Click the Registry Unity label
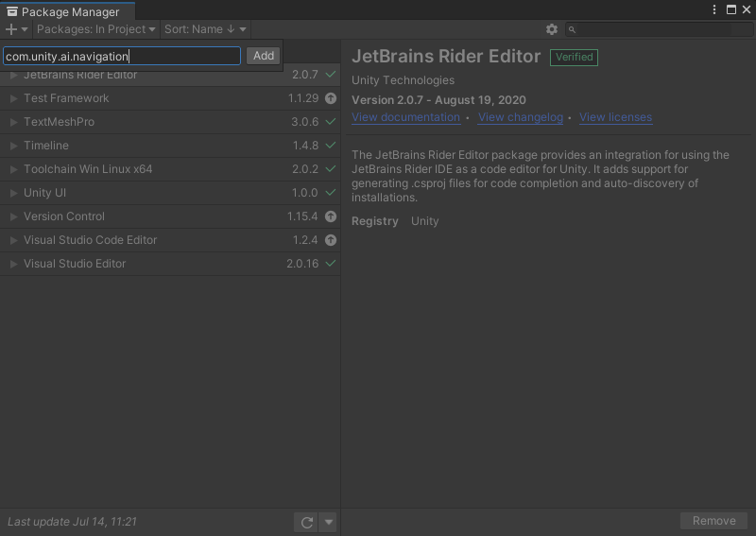This screenshot has width=756, height=536. click(x=395, y=221)
